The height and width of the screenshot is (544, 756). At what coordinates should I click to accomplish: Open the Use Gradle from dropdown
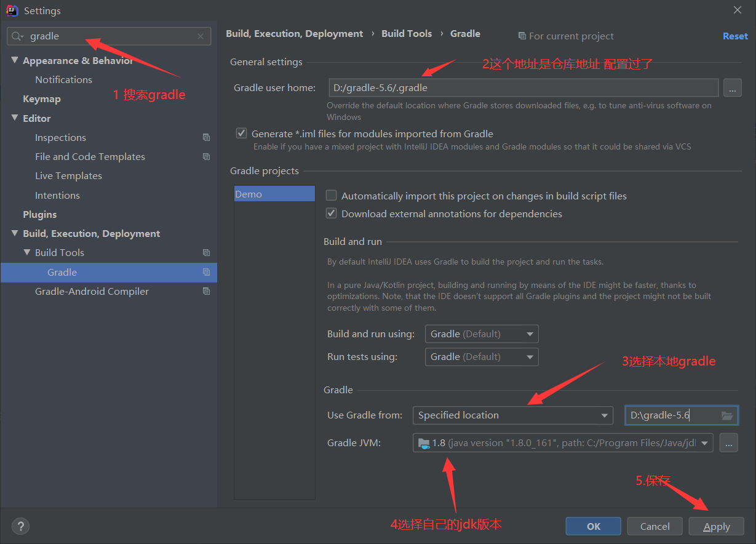coord(513,415)
